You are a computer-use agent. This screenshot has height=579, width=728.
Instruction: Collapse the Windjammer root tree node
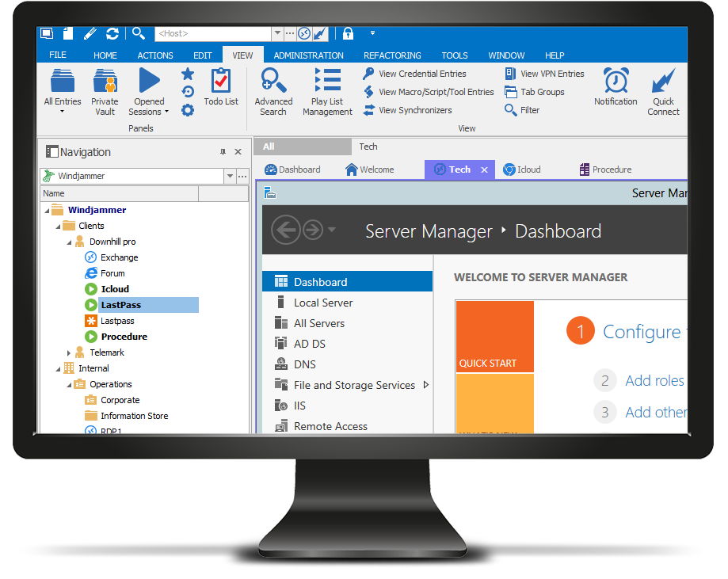pos(47,211)
